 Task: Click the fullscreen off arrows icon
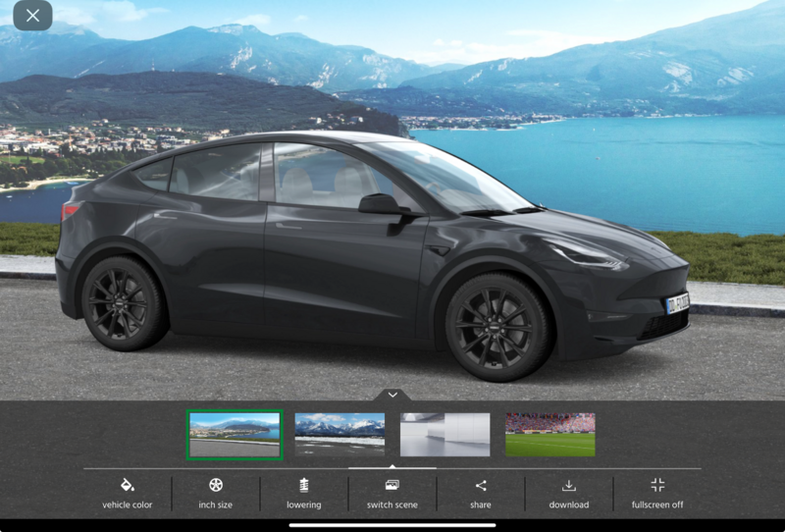point(657,485)
